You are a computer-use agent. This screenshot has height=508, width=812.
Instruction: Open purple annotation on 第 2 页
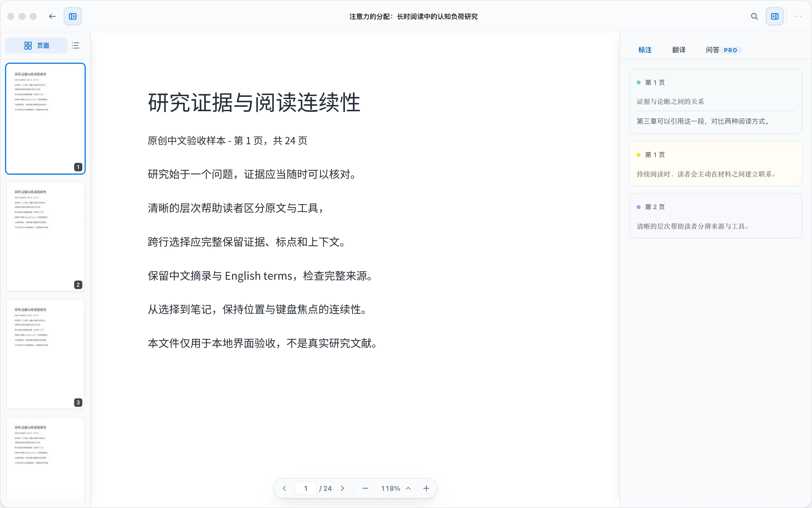pos(716,216)
